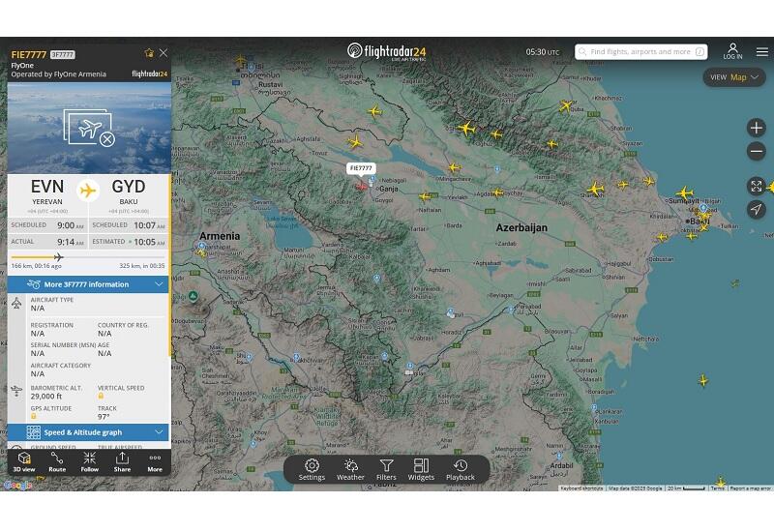Show the flight Route
This screenshot has height=532, width=774.
[57, 462]
